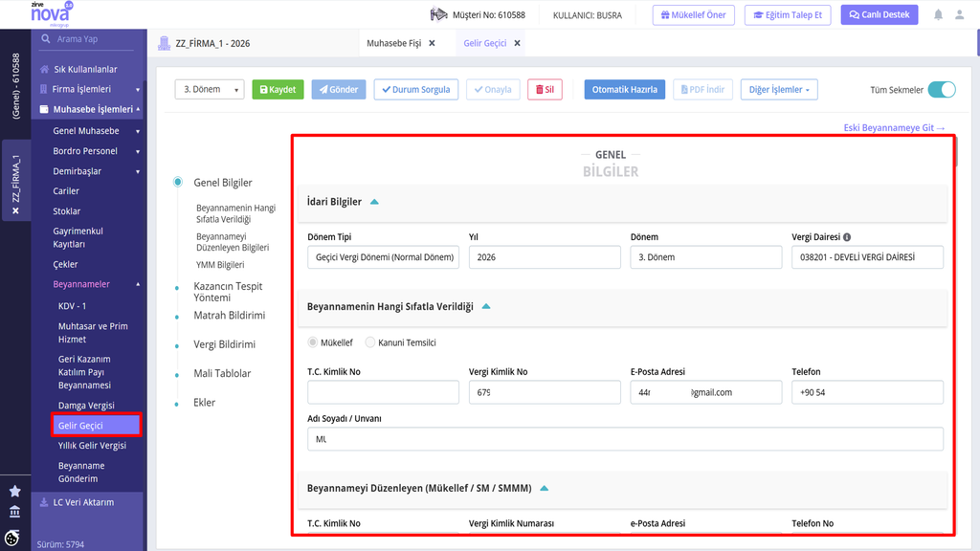Click the Vergi Dairesi info icon

[x=847, y=237]
